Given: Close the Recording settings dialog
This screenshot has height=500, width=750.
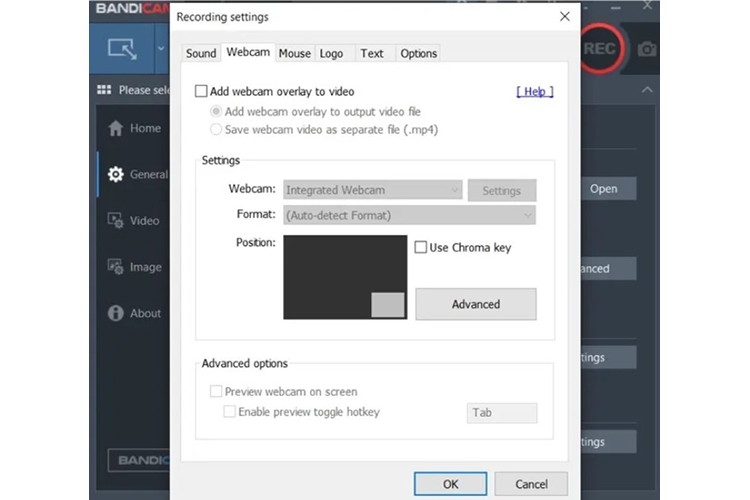Looking at the screenshot, I should 564,17.
